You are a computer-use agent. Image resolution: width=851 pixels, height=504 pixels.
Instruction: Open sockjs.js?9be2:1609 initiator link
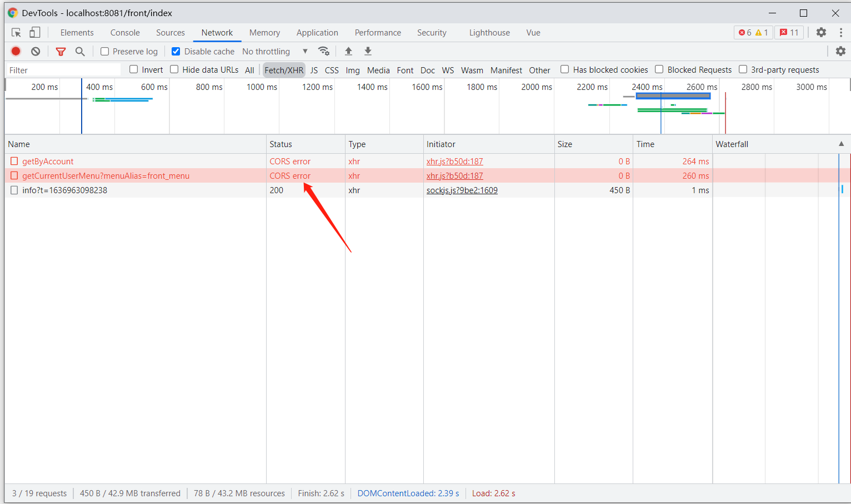click(462, 190)
